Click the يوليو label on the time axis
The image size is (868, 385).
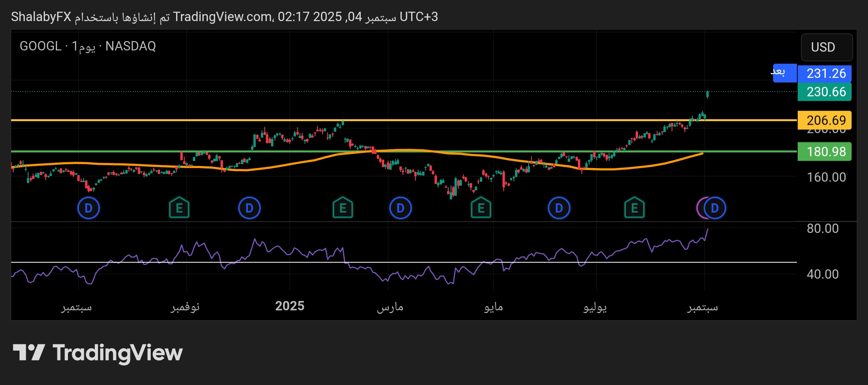[x=595, y=307]
